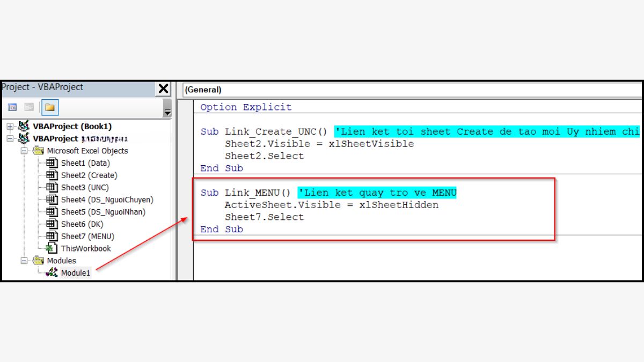Toggle Folders view in Project explorer
The image size is (644, 362).
coord(49,107)
